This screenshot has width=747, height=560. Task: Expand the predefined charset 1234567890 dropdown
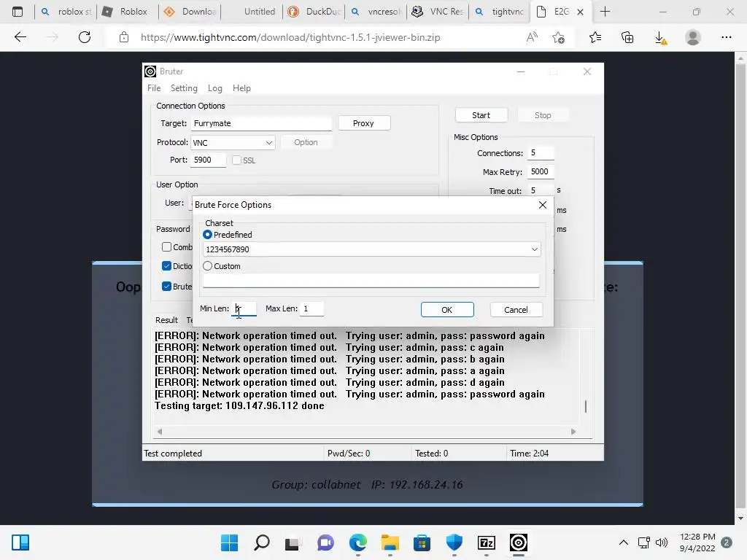click(x=534, y=249)
